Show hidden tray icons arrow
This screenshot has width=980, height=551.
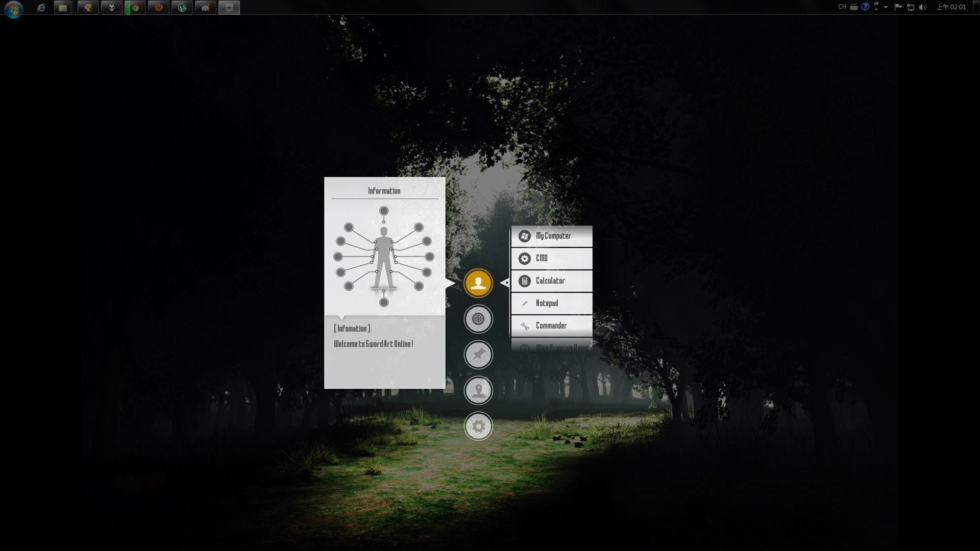[886, 7]
